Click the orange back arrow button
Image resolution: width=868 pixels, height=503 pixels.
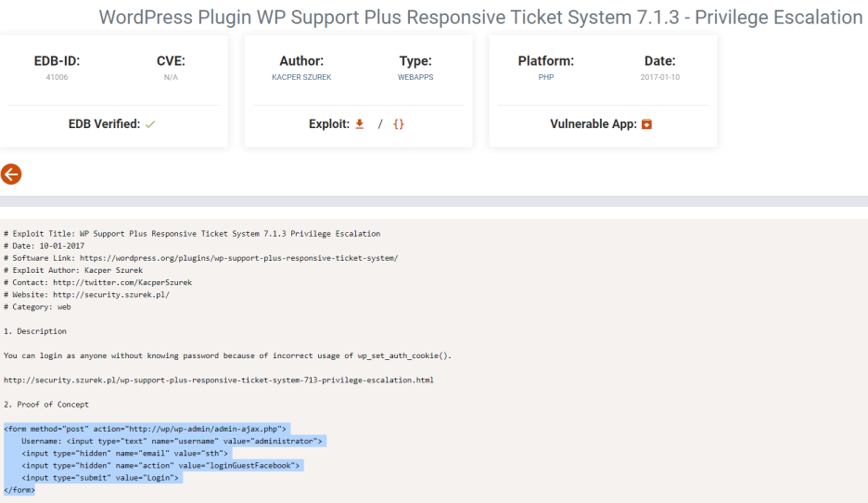pos(11,174)
